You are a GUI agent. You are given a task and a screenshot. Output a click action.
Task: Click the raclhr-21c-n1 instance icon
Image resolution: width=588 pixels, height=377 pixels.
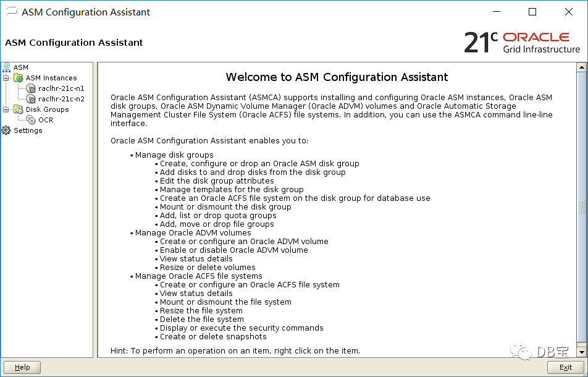(x=31, y=88)
